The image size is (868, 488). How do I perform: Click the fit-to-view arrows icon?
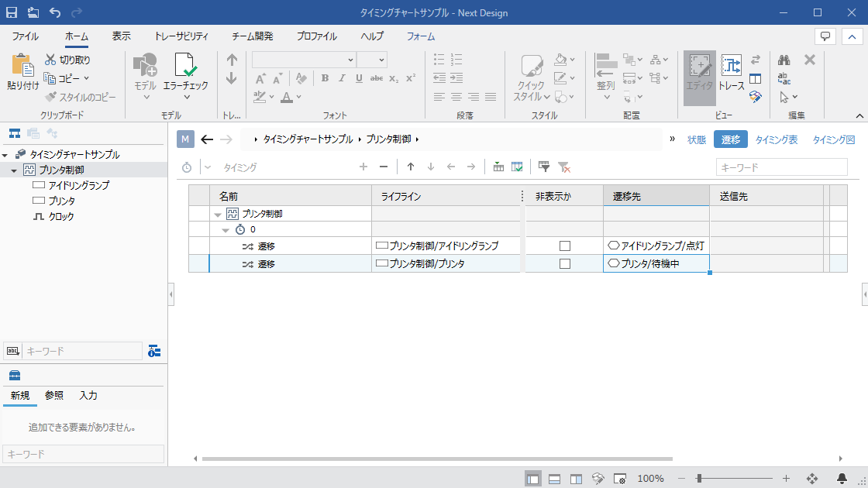click(x=812, y=479)
